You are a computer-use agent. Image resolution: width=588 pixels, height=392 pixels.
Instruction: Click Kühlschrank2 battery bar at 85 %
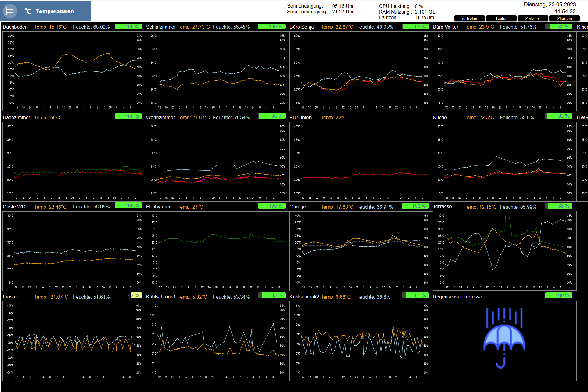pos(415,295)
